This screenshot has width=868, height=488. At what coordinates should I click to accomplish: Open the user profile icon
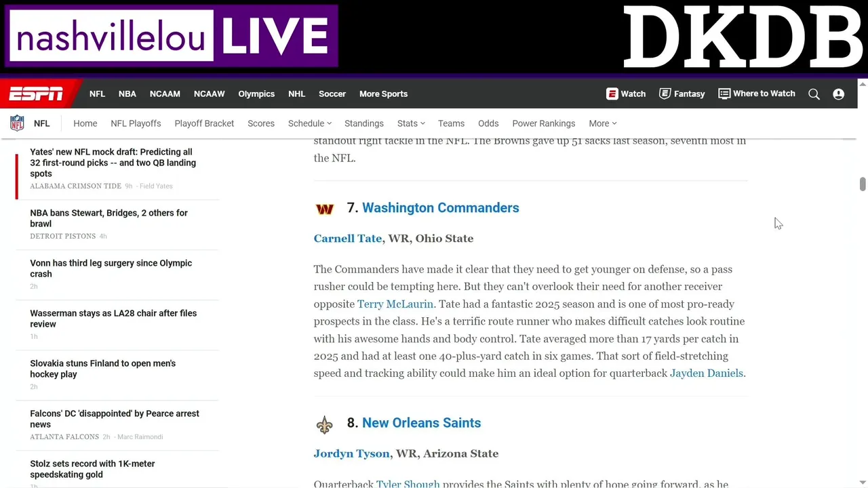tap(839, 94)
